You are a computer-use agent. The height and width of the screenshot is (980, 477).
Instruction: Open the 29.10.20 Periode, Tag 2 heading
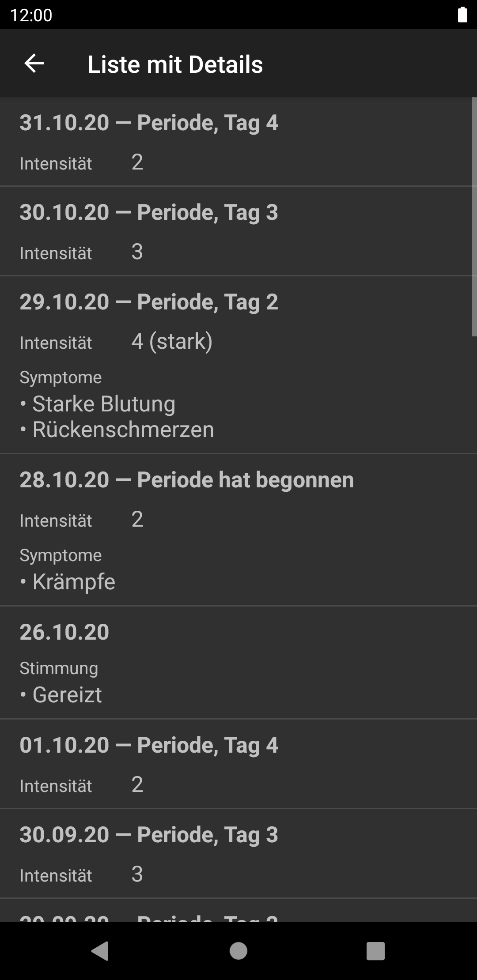pyautogui.click(x=148, y=302)
